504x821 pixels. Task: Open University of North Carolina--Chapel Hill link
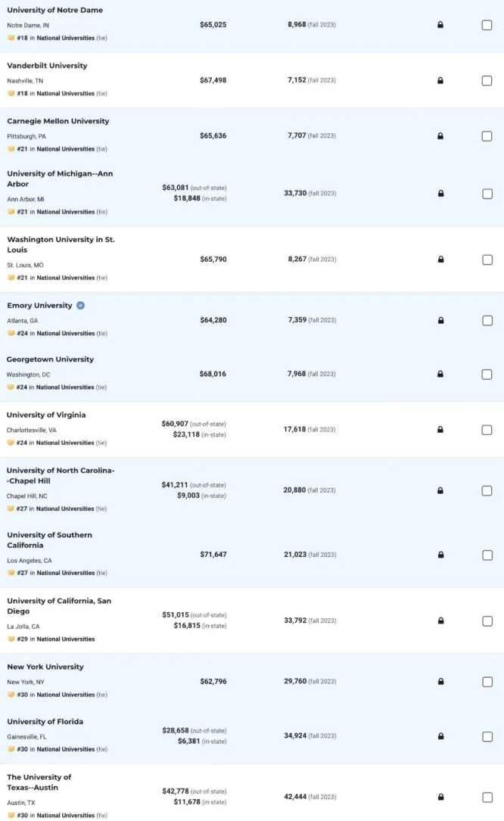coord(61,475)
